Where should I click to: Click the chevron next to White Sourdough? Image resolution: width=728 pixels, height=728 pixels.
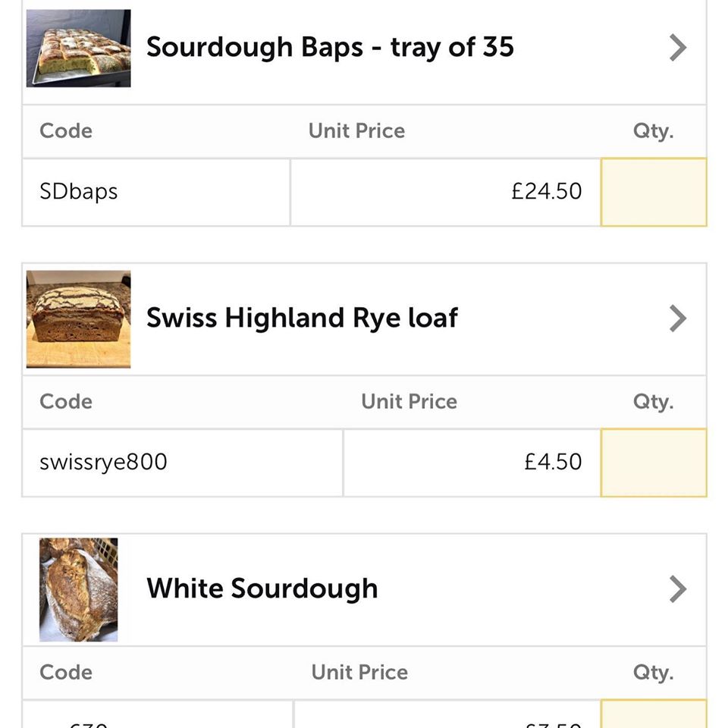click(x=677, y=589)
